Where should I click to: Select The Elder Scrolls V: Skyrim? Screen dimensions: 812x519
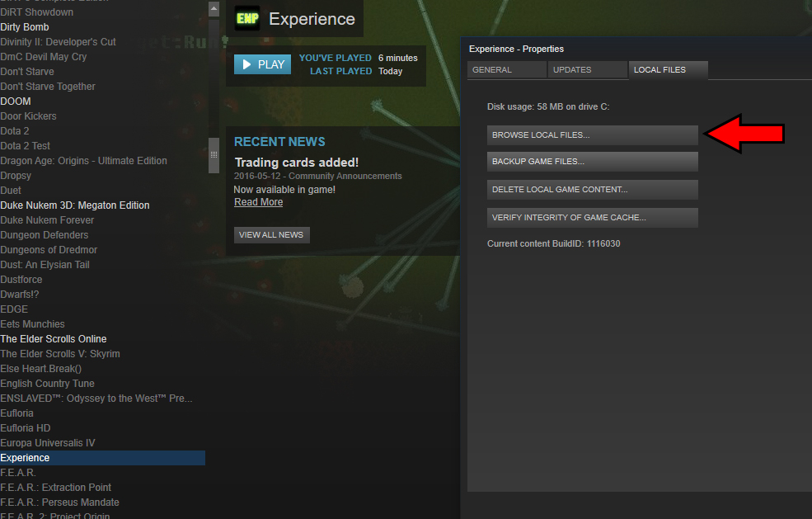click(60, 354)
